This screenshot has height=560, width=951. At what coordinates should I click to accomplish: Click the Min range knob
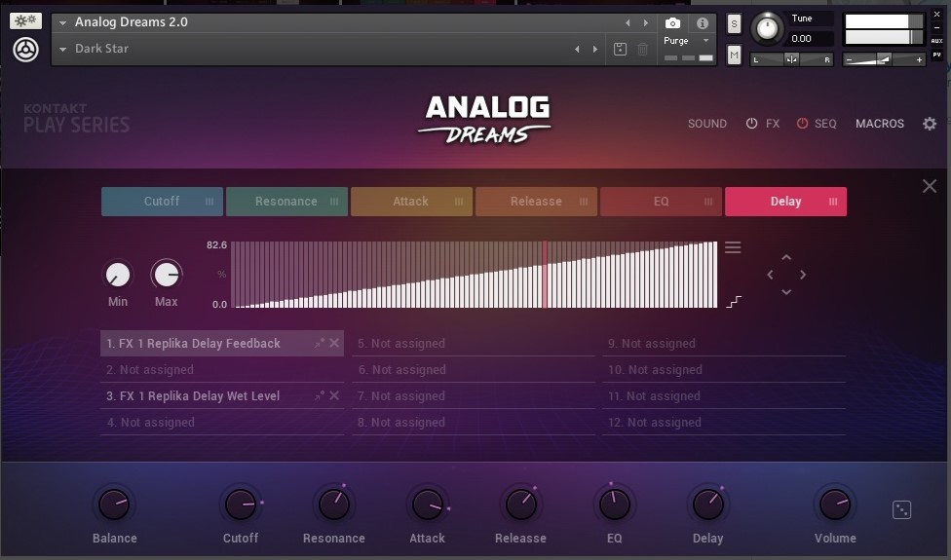point(118,275)
